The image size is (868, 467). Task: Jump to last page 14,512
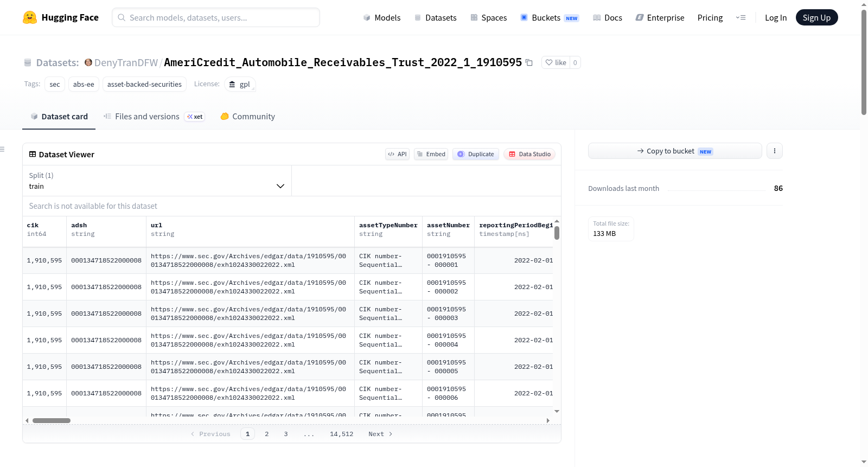point(342,434)
